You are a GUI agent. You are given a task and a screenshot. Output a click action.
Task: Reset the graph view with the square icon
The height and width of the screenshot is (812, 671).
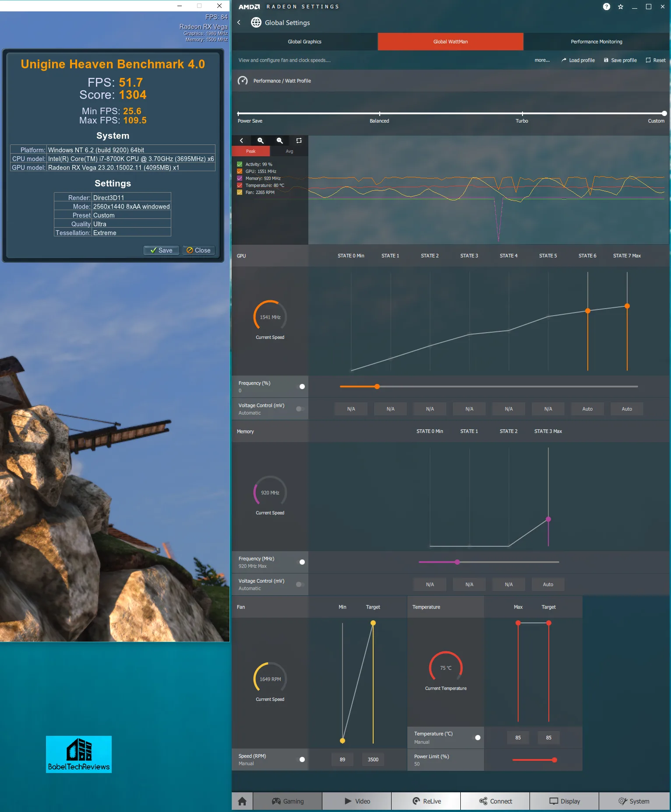(x=299, y=141)
